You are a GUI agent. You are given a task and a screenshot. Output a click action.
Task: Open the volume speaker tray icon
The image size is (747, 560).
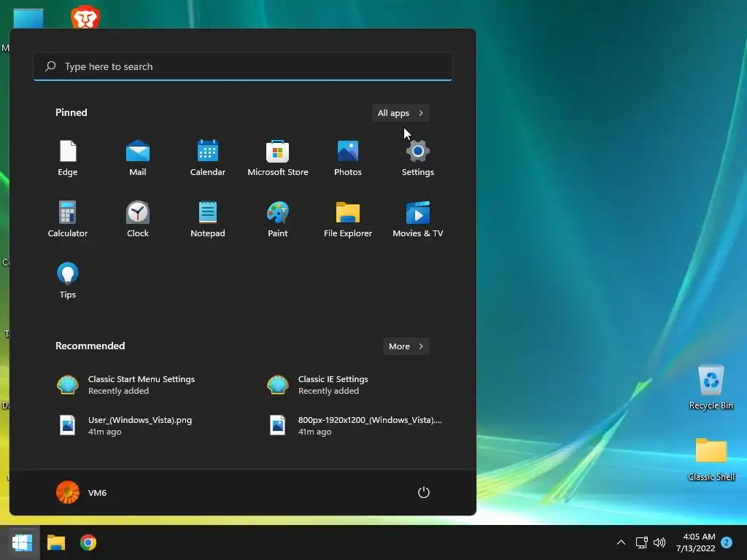click(659, 542)
